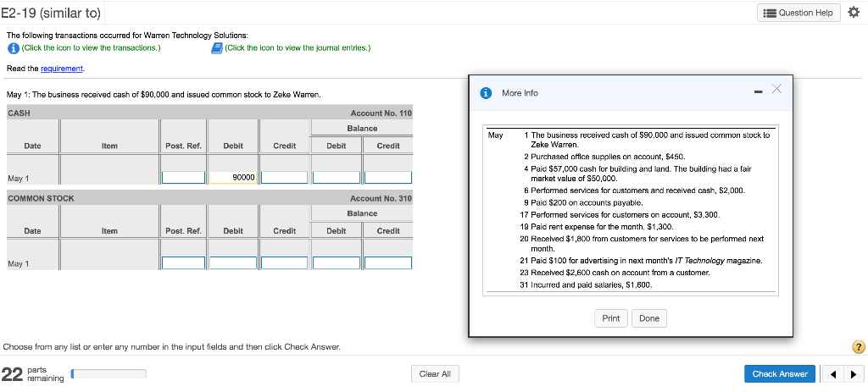Click the view the journal entries link text
This screenshot has width=868, height=392.
[x=298, y=48]
